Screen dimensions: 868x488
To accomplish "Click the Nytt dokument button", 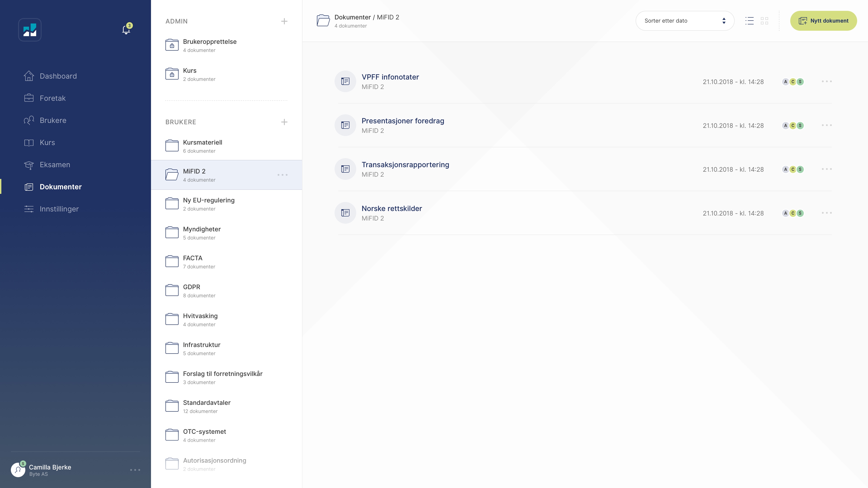I will coord(823,21).
